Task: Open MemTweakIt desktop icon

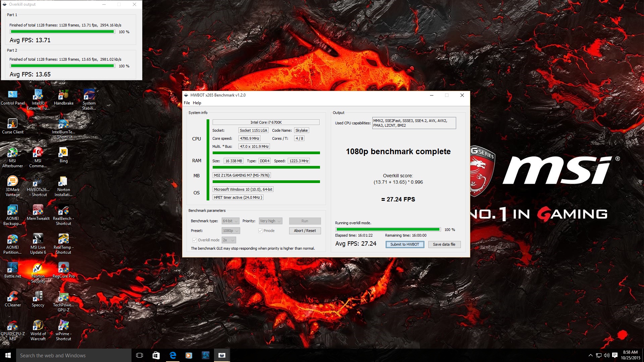Action: tap(38, 213)
